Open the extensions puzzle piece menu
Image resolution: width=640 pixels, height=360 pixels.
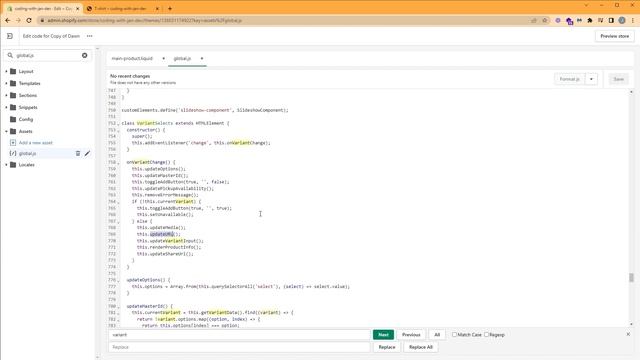pos(590,20)
